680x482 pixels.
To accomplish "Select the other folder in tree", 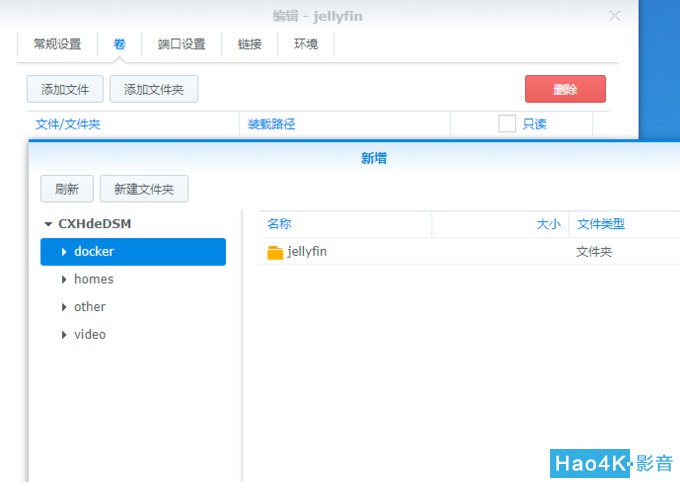I will (90, 307).
